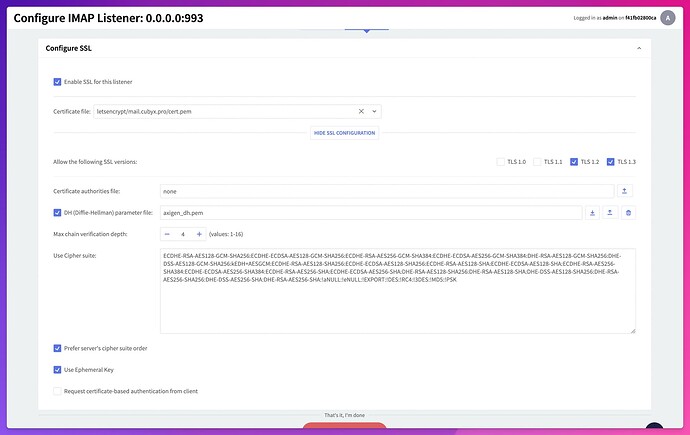Decrease max chain verification depth
Image resolution: width=690 pixels, height=435 pixels.
point(166,234)
